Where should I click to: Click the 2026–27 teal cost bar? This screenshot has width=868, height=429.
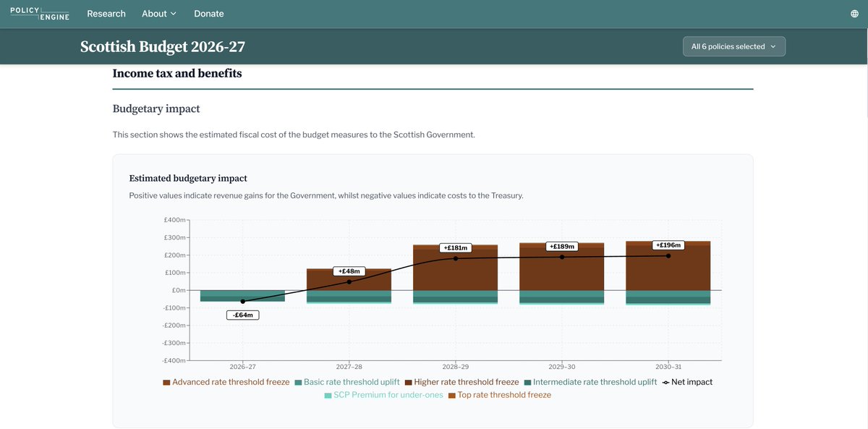[x=243, y=296]
